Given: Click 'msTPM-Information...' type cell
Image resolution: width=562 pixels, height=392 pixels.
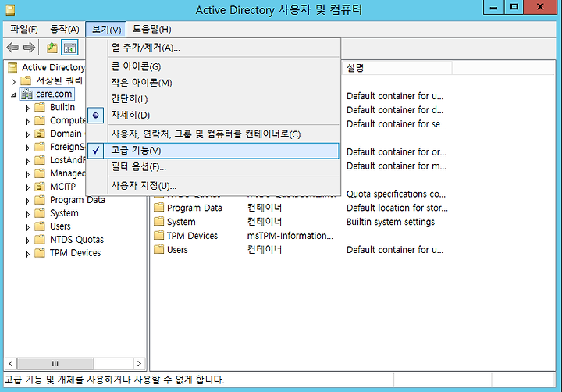Looking at the screenshot, I should click(x=290, y=236).
